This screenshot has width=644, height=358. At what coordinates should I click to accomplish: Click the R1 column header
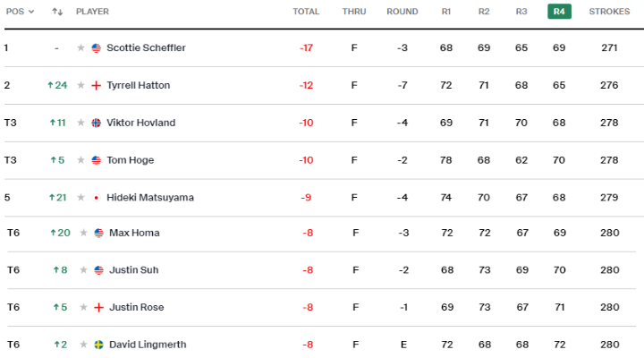446,12
